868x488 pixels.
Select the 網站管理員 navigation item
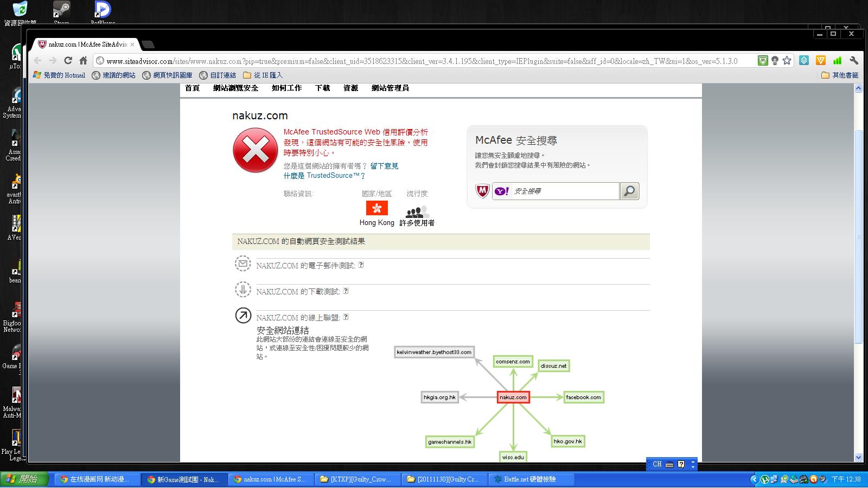390,88
